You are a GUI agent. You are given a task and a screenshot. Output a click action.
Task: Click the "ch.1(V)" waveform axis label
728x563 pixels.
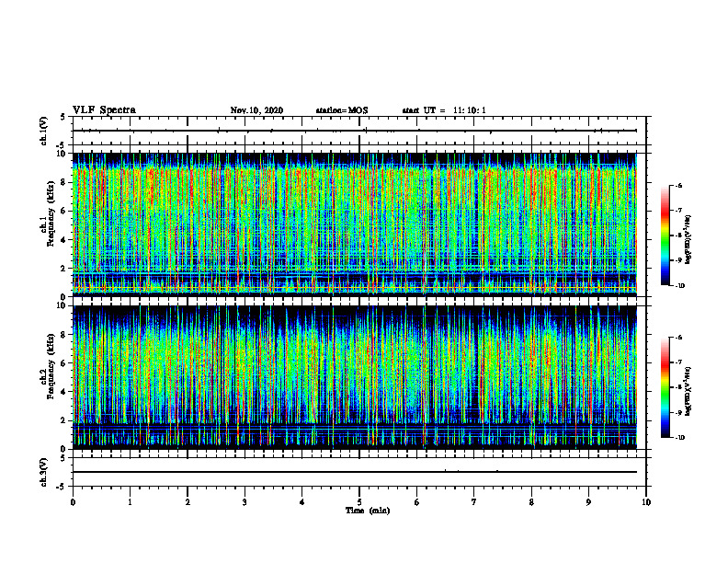44,131
